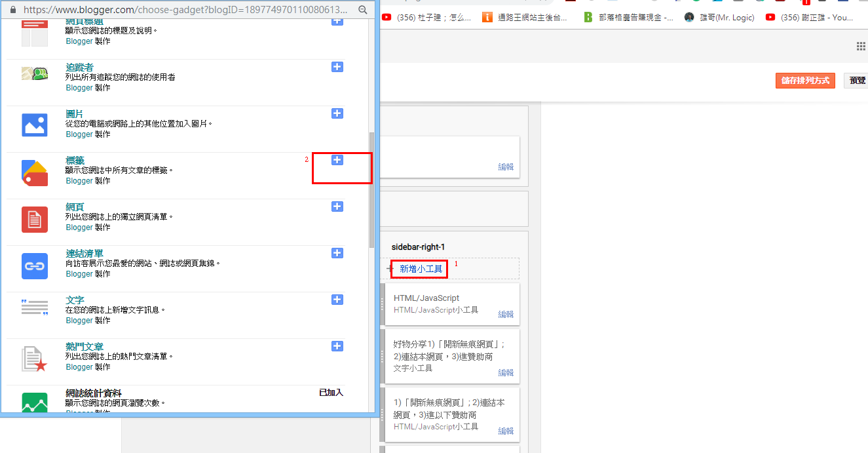Add the 網頁 (Pages) gadget plus button
Viewport: 868px width, 453px height.
[337, 207]
